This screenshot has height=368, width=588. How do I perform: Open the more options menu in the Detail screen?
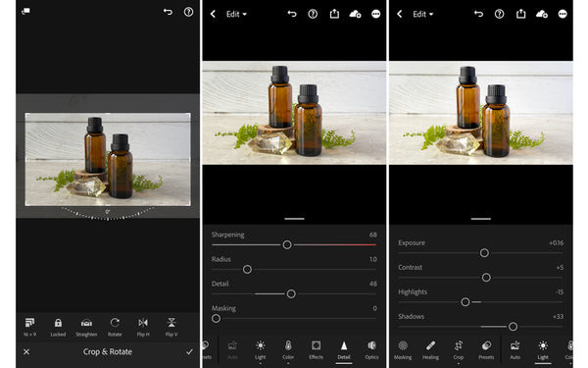tap(375, 14)
